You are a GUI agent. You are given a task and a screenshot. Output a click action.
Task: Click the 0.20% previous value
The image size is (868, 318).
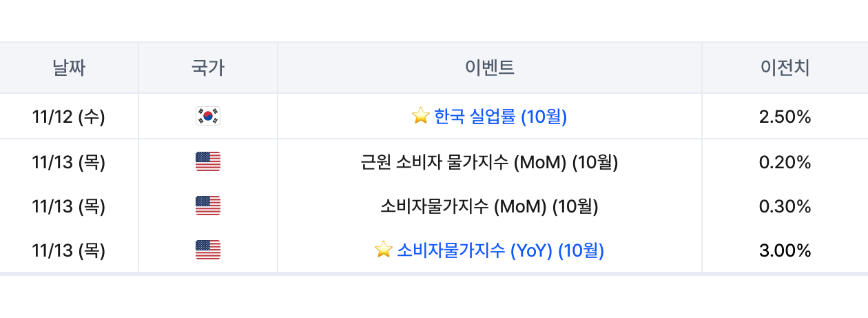[x=785, y=162]
